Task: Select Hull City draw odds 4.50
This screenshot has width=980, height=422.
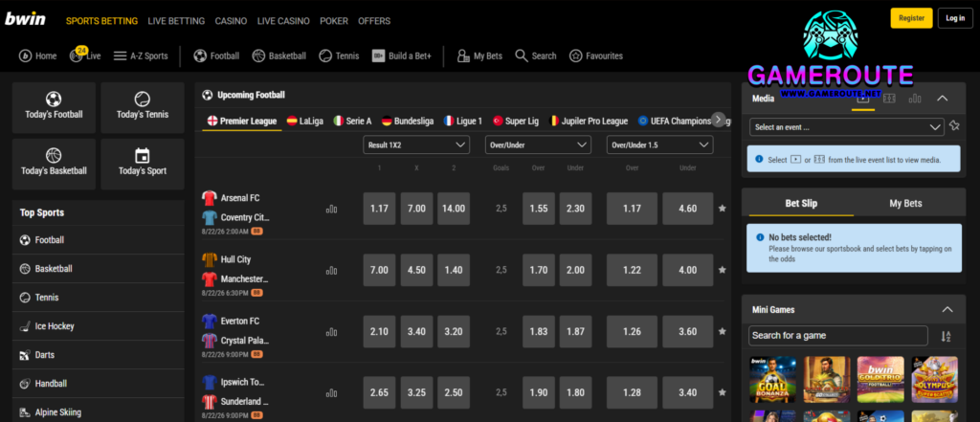Action: 417,270
